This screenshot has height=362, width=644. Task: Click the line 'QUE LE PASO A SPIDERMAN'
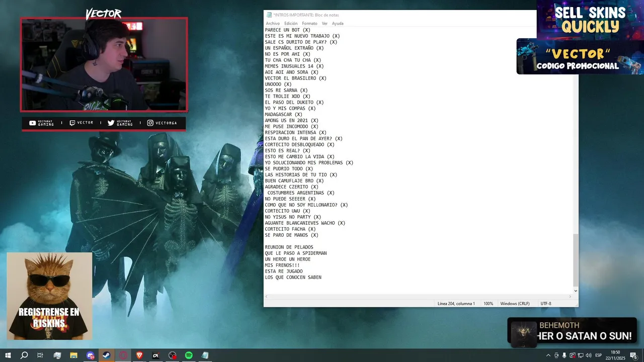[x=296, y=253]
